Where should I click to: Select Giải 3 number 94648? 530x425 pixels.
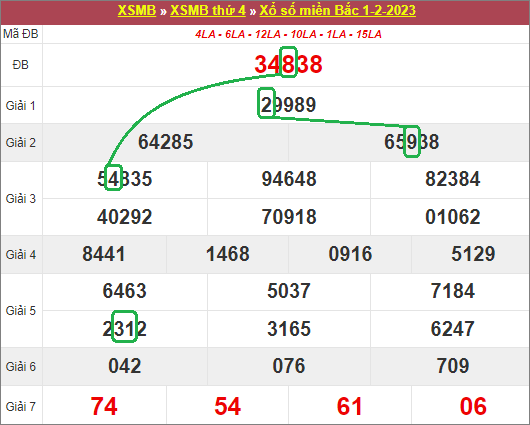[x=289, y=179]
